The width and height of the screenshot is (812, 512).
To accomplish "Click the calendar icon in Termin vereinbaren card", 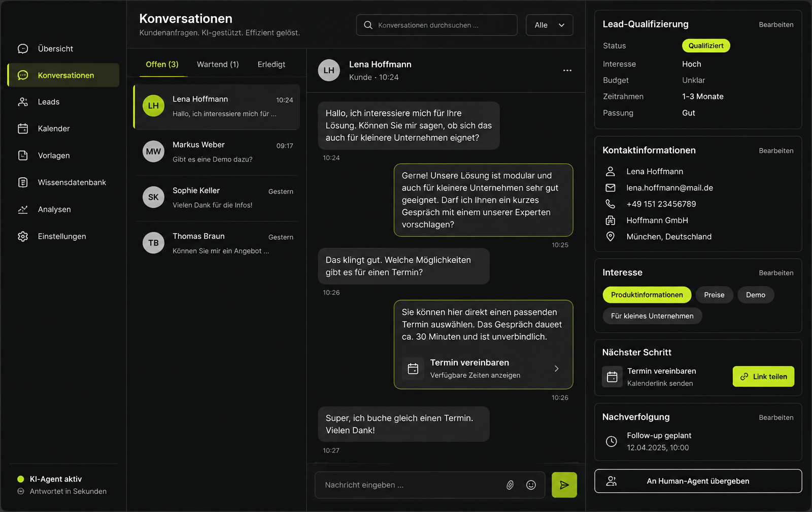I will pyautogui.click(x=413, y=369).
